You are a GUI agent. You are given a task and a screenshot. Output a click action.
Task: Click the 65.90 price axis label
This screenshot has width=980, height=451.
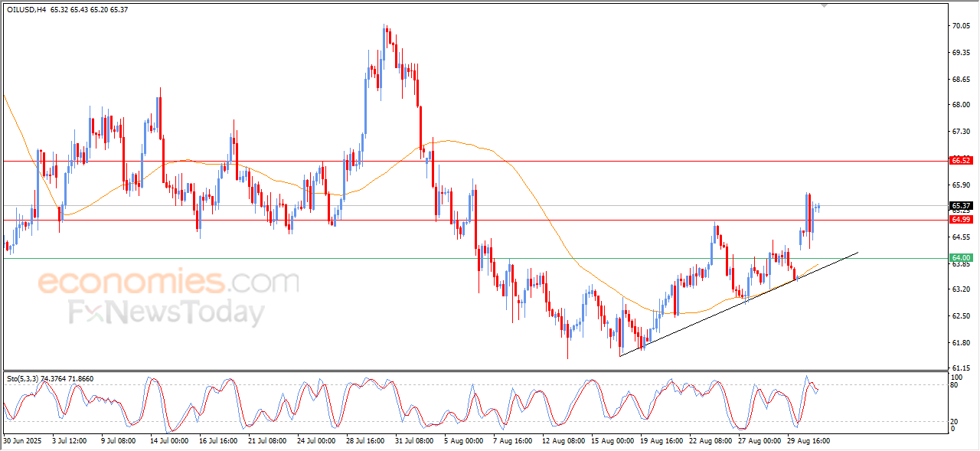(962, 185)
